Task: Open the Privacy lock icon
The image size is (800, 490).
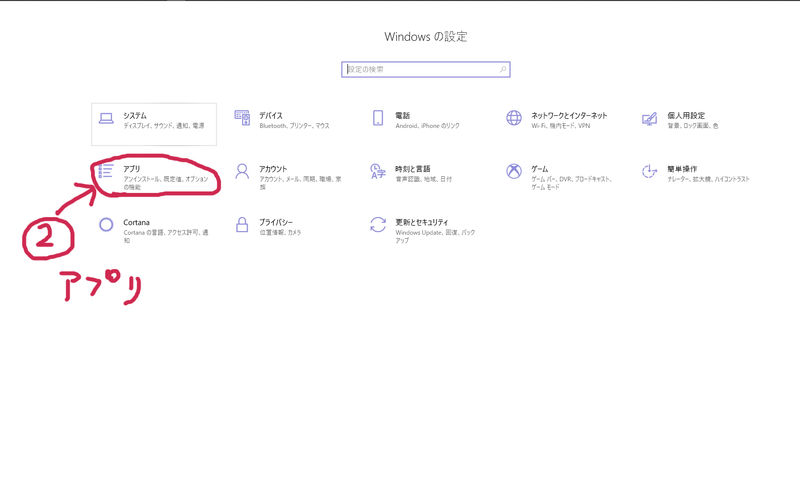Action: (x=242, y=225)
